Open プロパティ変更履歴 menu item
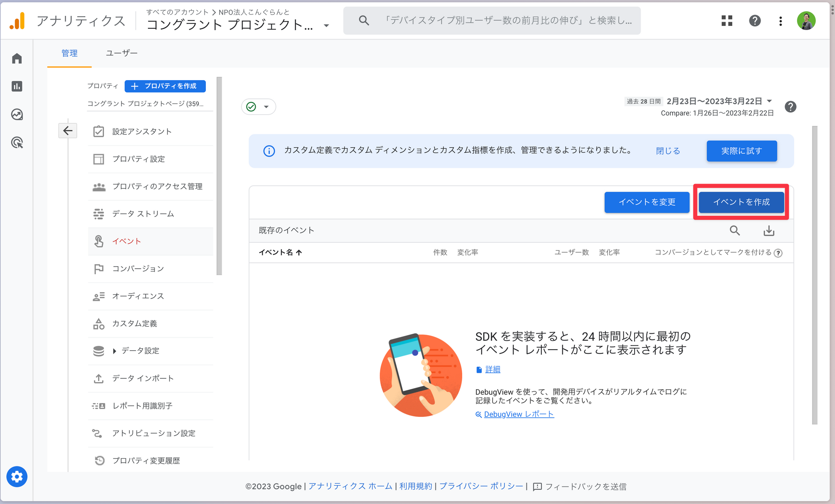The width and height of the screenshot is (835, 504). (150, 461)
